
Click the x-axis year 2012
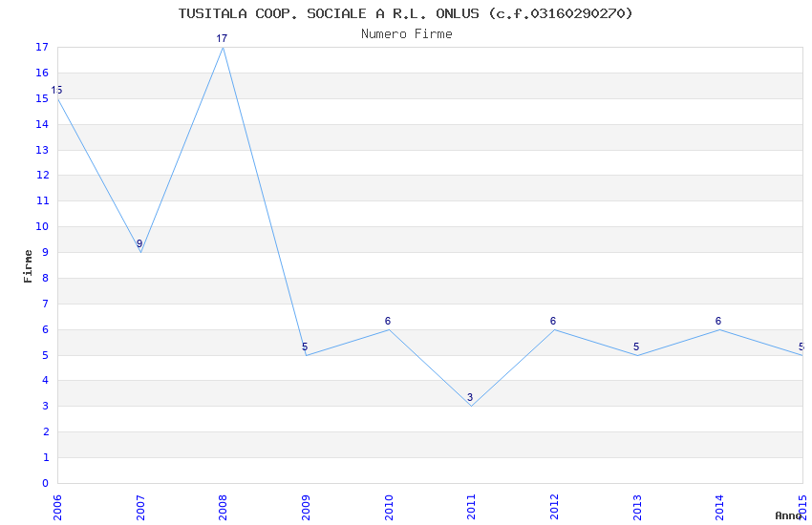point(554,507)
